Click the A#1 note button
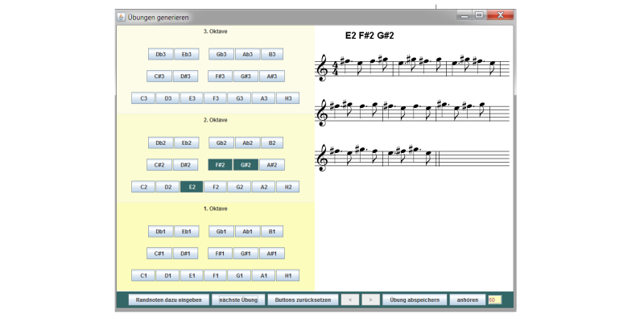644x314 pixels. click(x=272, y=254)
